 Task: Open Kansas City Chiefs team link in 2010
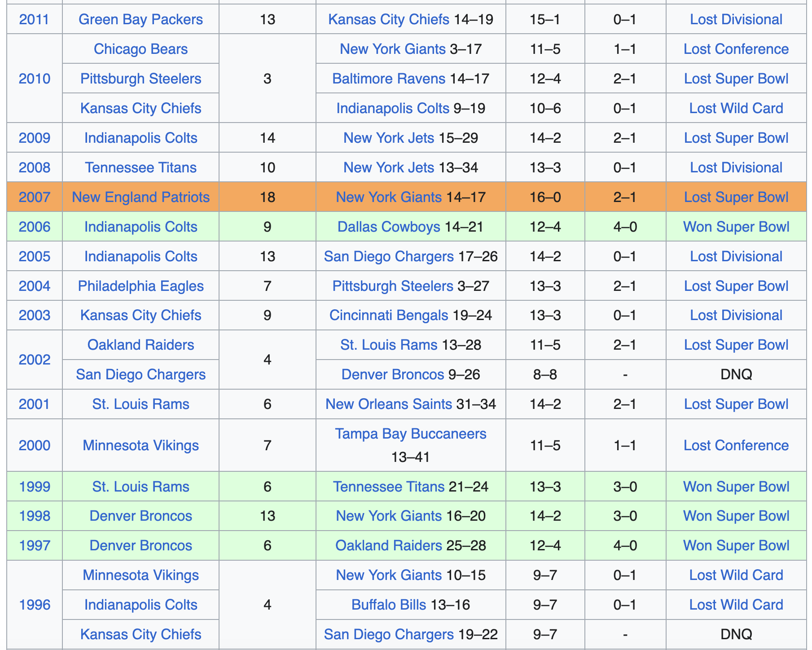(x=140, y=108)
